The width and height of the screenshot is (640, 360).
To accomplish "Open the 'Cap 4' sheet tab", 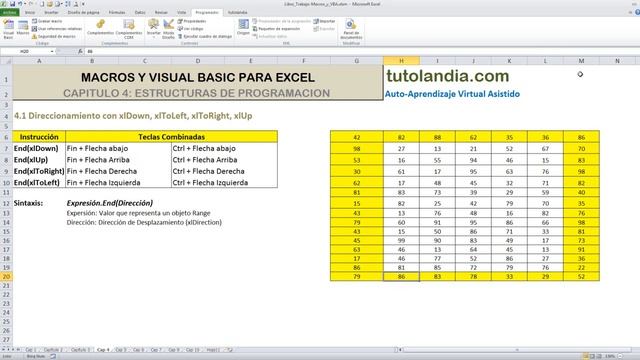I will pyautogui.click(x=103, y=350).
